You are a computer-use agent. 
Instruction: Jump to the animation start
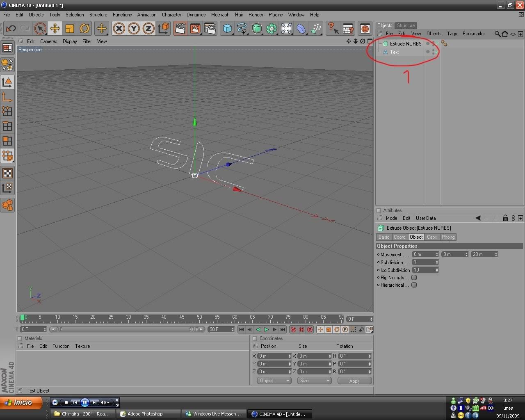[x=242, y=329]
